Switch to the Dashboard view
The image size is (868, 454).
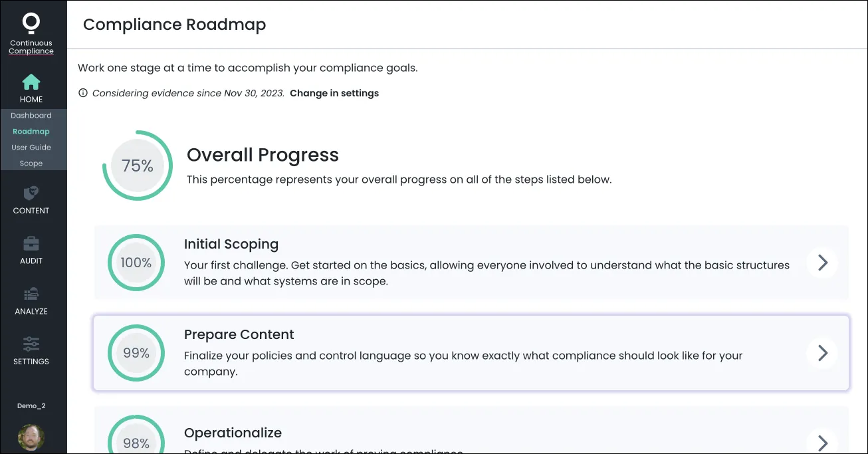(31, 115)
